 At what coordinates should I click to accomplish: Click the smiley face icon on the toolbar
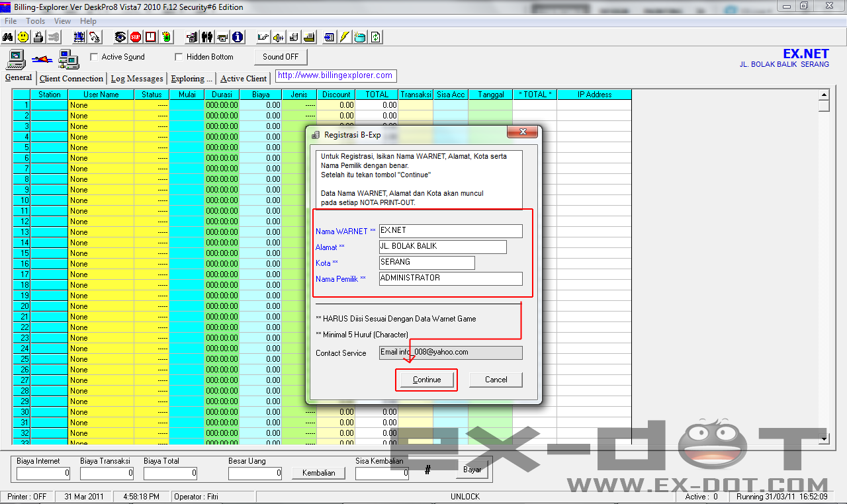(23, 37)
